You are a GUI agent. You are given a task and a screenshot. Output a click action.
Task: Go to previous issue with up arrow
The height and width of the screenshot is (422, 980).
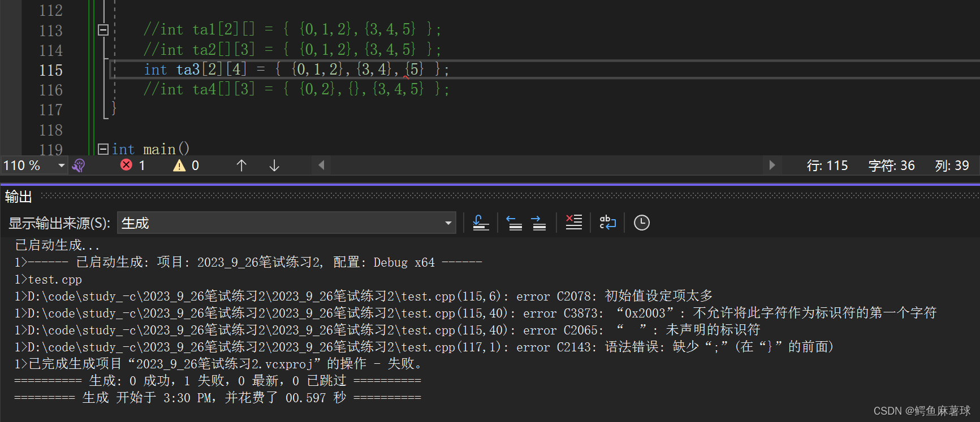(241, 166)
